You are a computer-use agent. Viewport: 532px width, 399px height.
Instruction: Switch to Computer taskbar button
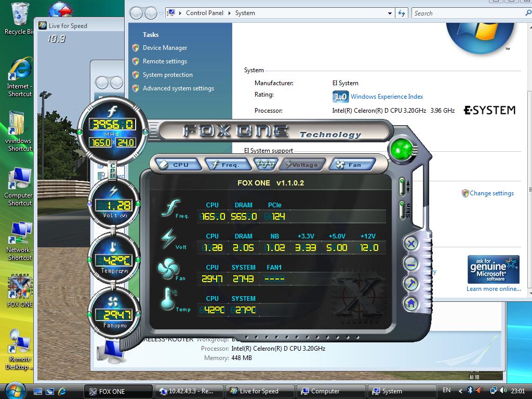(x=331, y=391)
